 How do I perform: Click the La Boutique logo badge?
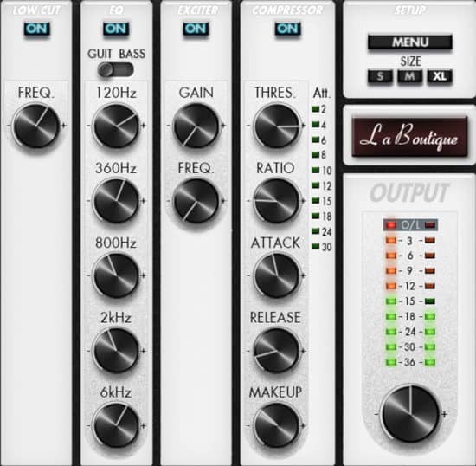pos(409,137)
